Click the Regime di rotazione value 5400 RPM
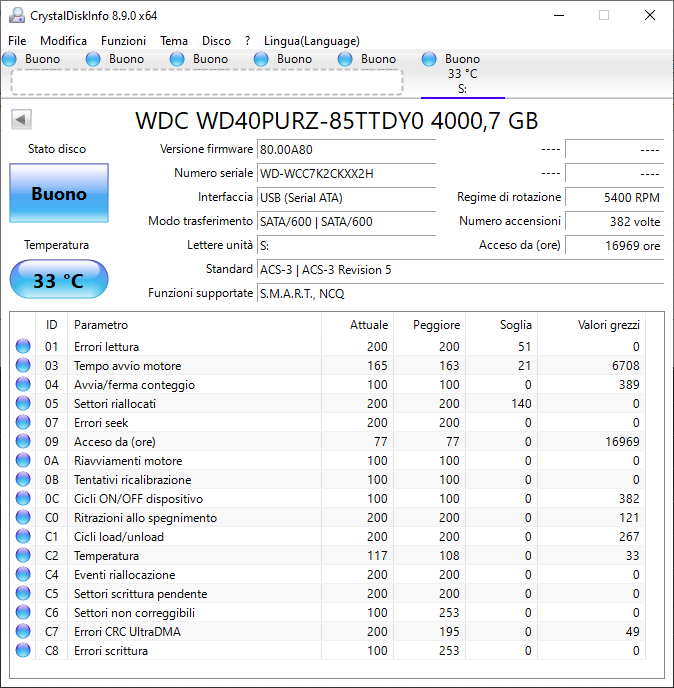674x688 pixels. pos(614,197)
